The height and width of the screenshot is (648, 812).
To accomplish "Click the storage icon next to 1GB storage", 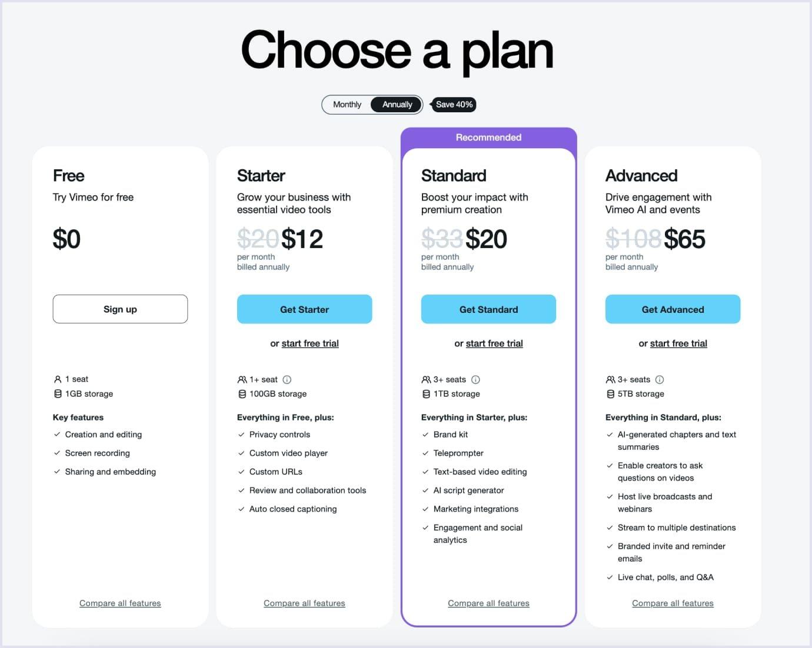I will click(x=56, y=393).
